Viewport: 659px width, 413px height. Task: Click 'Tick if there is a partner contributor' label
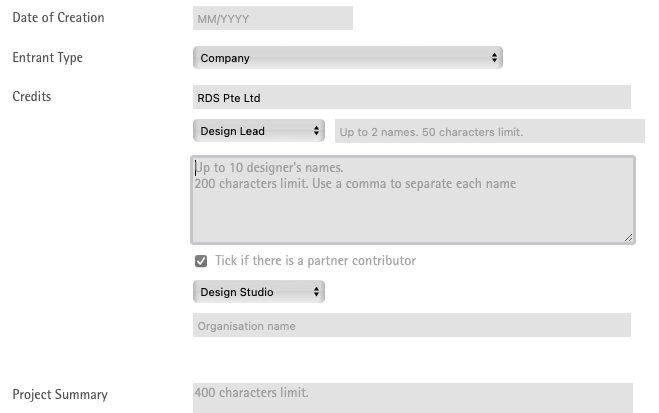(315, 261)
